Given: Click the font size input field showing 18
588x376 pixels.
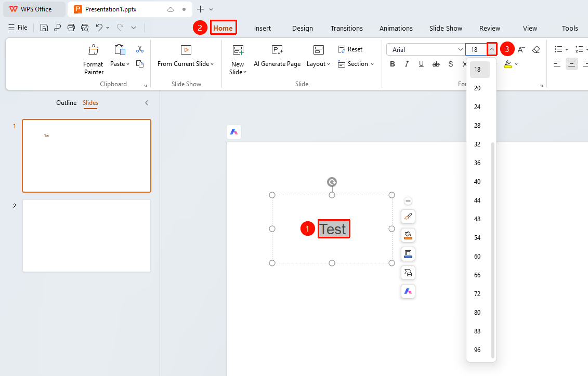Looking at the screenshot, I should point(476,49).
